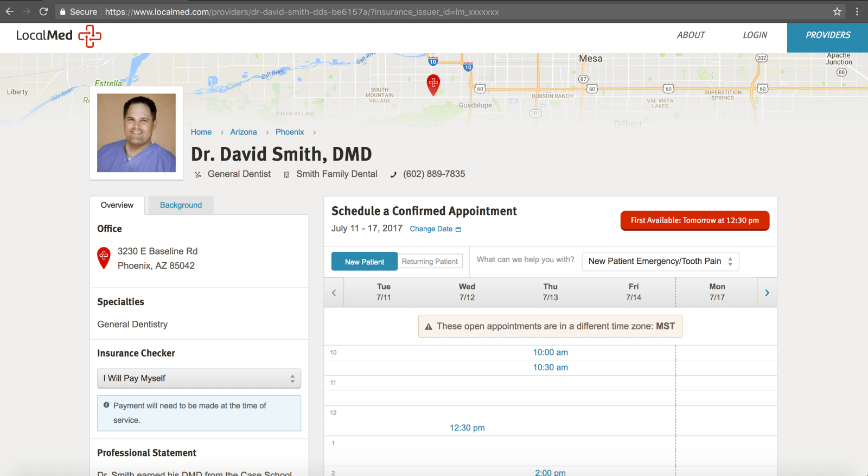Click the red office location pin icon

click(x=104, y=258)
